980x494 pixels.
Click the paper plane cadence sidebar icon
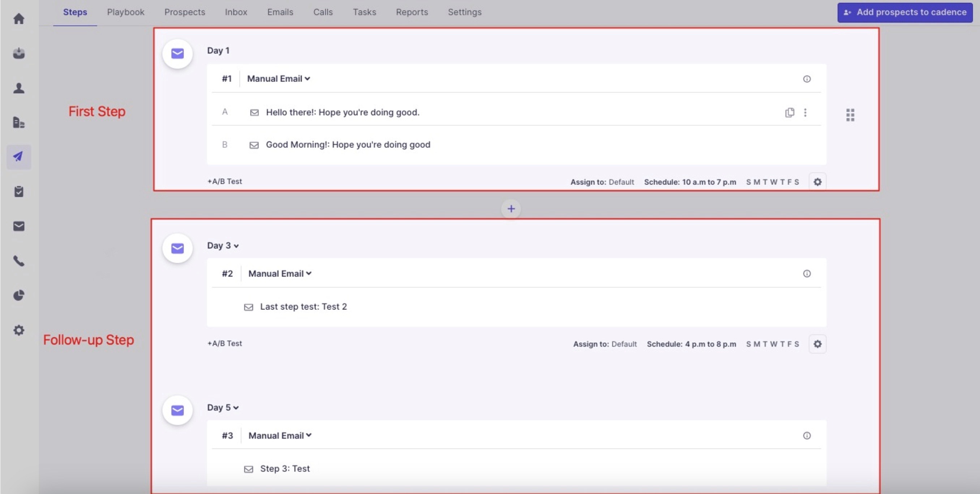(x=19, y=157)
